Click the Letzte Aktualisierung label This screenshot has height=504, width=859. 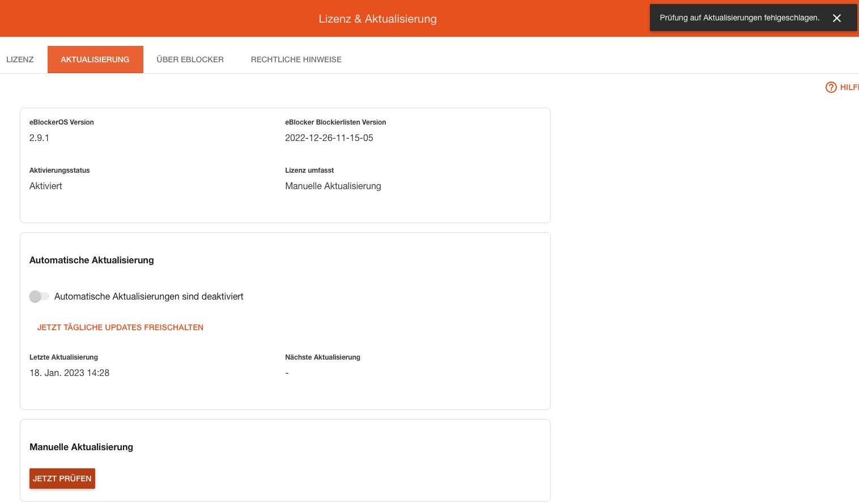tap(63, 357)
